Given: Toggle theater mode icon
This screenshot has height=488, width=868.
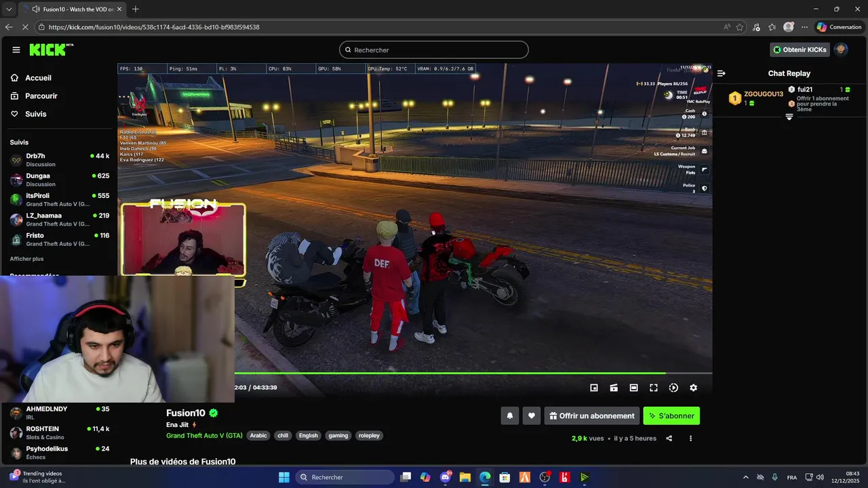Looking at the screenshot, I should point(633,388).
